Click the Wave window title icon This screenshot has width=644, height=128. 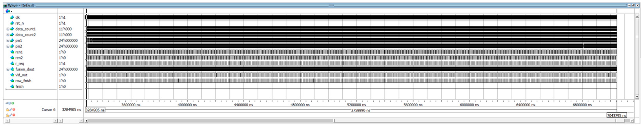[x=5, y=6]
